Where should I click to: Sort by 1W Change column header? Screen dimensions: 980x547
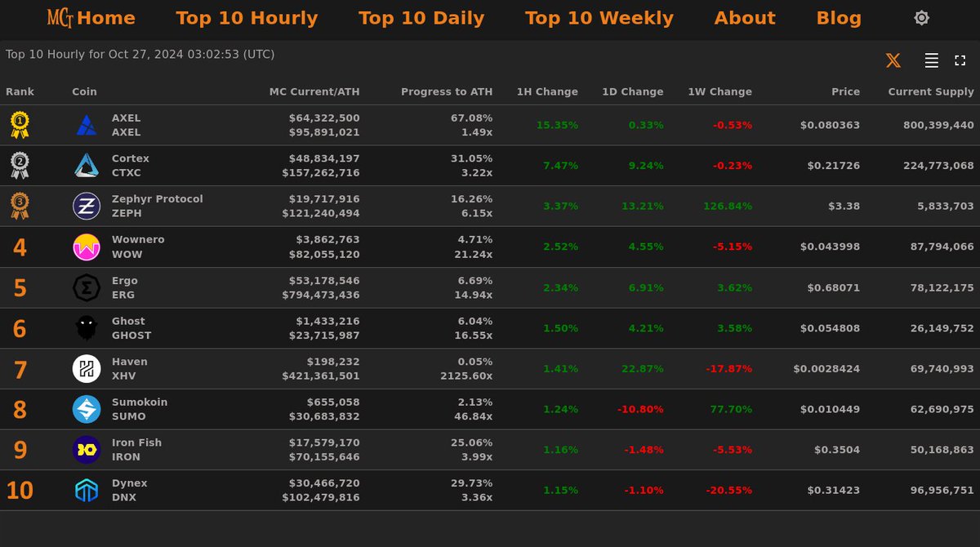pos(720,91)
